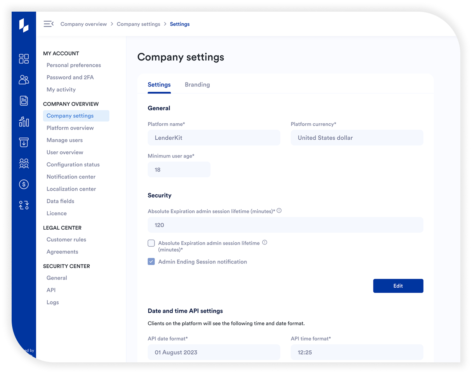Image resolution: width=472 pixels, height=374 pixels.
Task: Open the Platform currency dropdown
Action: [x=357, y=138]
